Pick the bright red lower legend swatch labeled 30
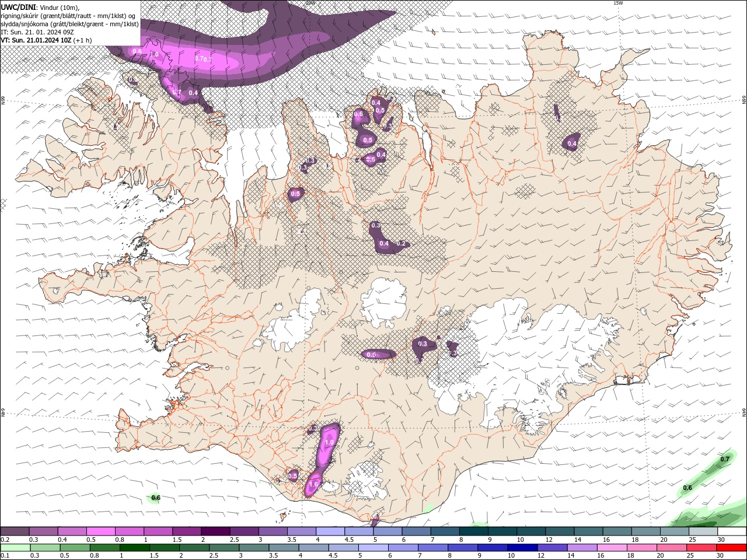747x560 pixels. [x=732, y=548]
